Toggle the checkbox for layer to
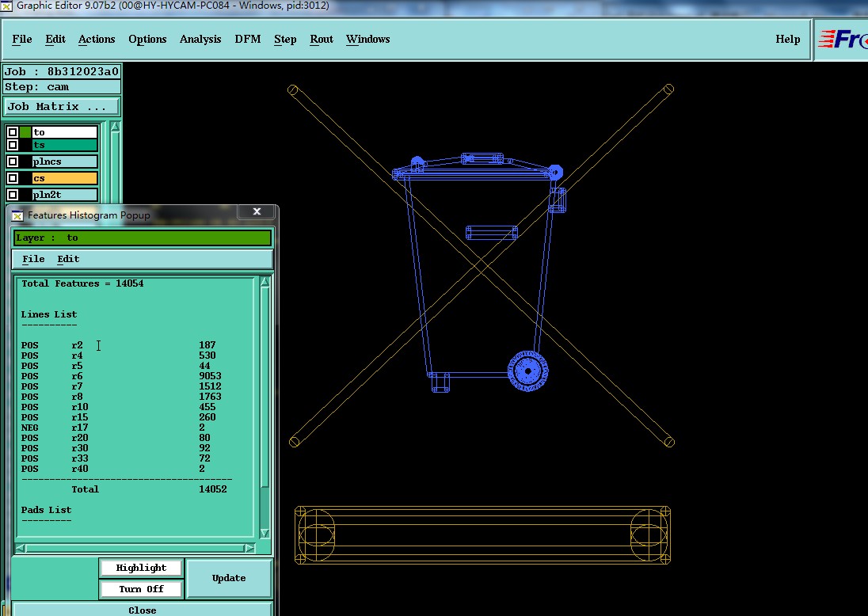 (x=13, y=132)
